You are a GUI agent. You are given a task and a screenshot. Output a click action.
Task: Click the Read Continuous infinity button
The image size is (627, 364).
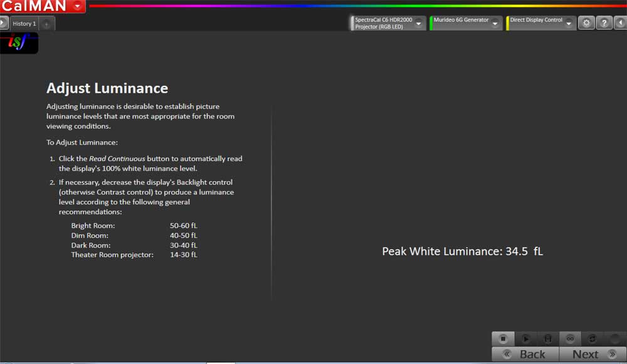tap(570, 339)
